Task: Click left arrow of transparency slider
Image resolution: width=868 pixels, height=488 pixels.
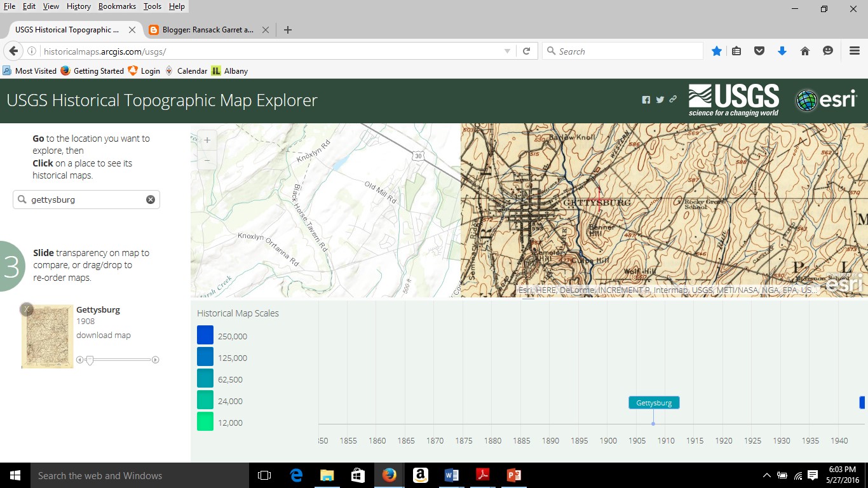Action: click(79, 360)
